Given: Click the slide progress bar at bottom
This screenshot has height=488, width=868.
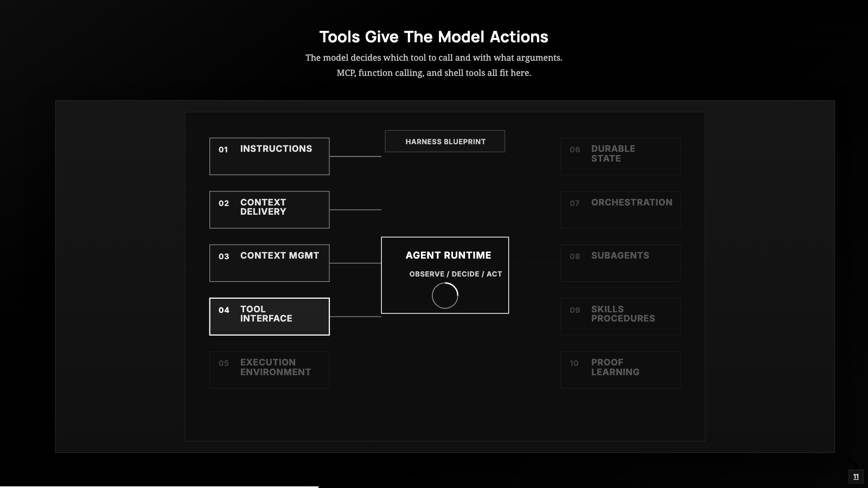Looking at the screenshot, I should [x=159, y=487].
